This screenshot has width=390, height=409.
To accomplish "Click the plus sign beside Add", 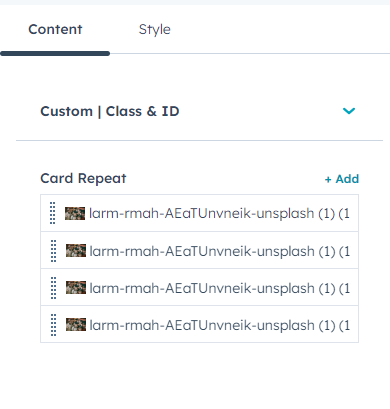I will tap(328, 180).
